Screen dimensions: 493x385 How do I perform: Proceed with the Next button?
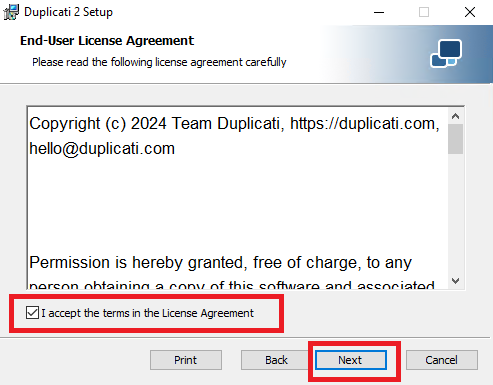[x=351, y=360]
